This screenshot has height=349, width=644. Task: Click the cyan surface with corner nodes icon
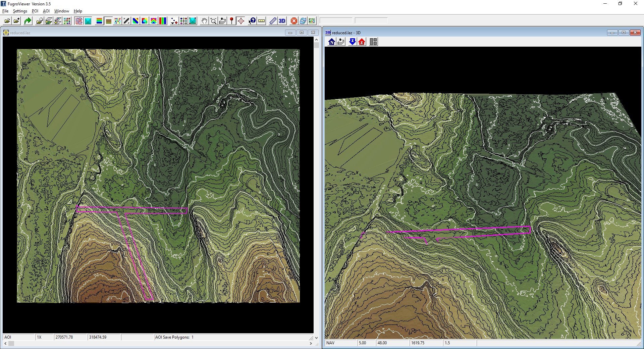193,21
